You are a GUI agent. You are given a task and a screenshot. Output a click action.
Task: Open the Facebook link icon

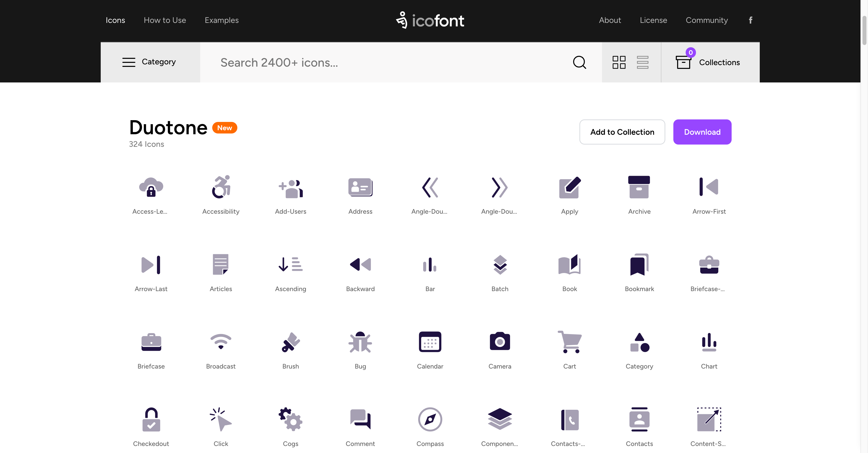point(750,20)
